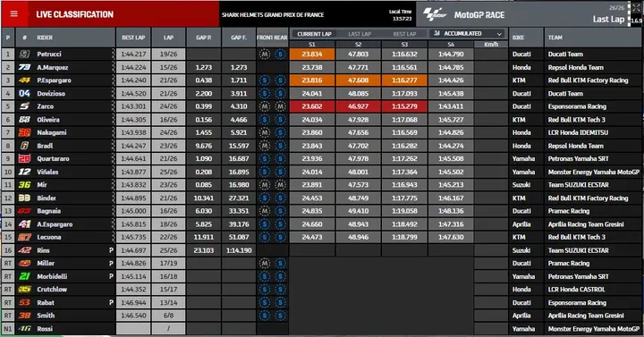Click Bagnaia's front tyre M icon
Viewport: 644px width, 337px height.
click(265, 211)
